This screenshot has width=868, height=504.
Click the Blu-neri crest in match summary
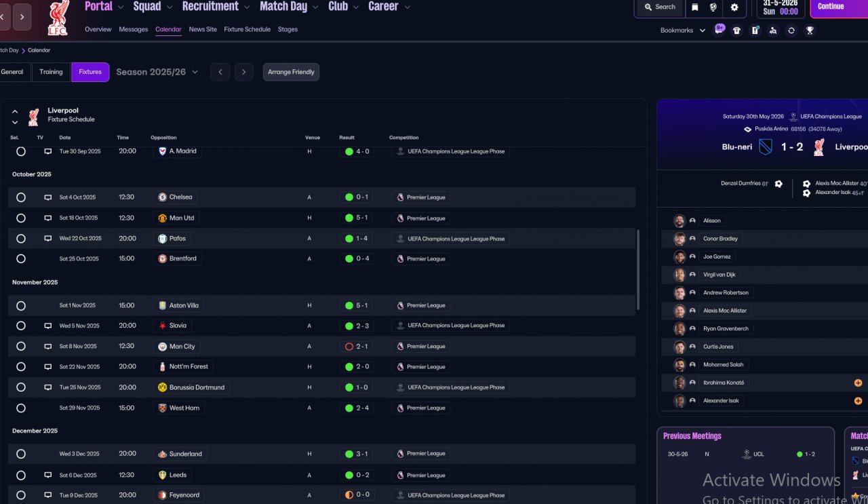[765, 147]
